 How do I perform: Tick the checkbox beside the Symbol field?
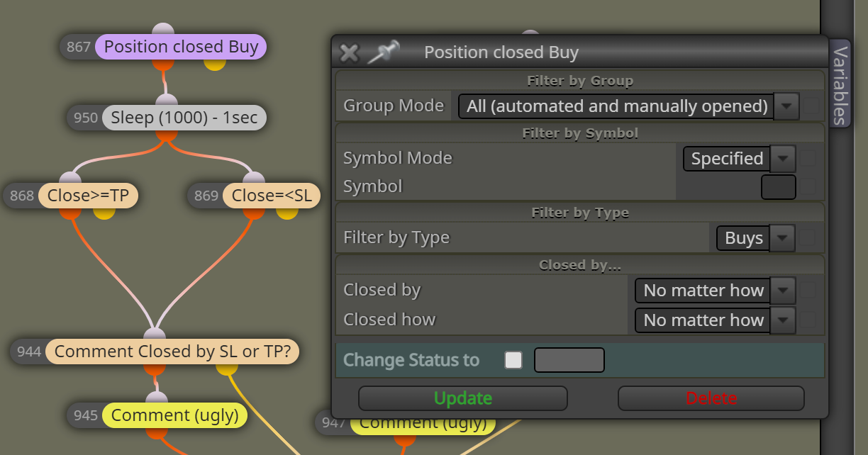[x=808, y=187]
